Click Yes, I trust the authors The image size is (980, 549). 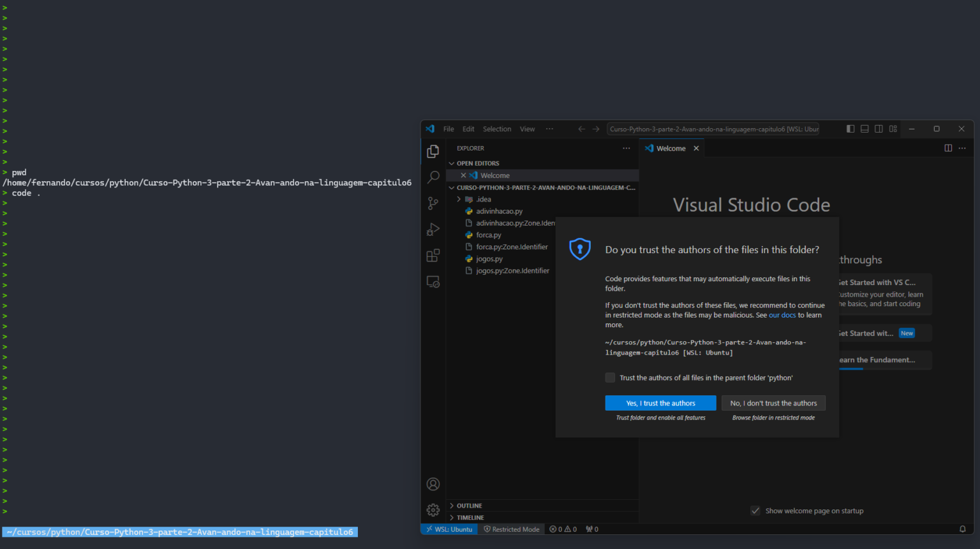tap(660, 402)
